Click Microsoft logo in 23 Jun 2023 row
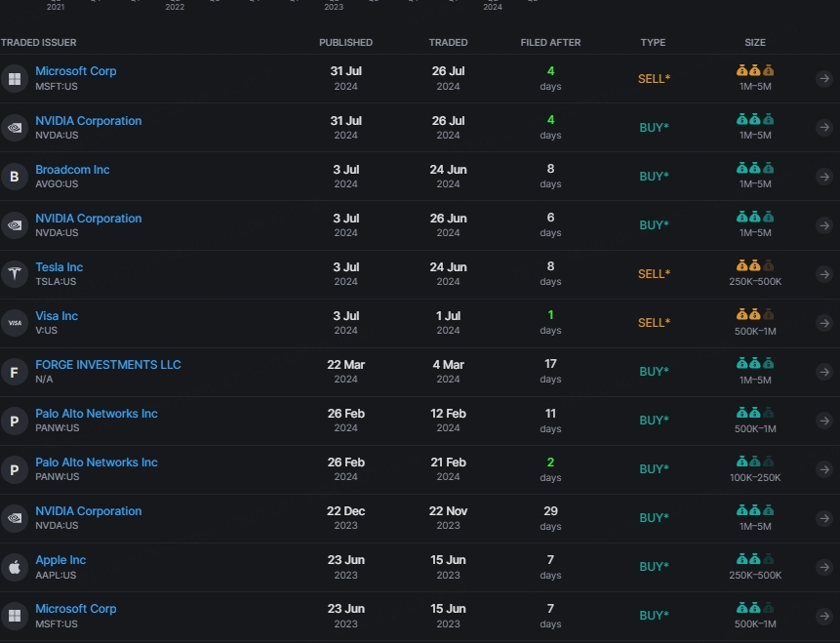The height and width of the screenshot is (643, 840). (x=15, y=616)
